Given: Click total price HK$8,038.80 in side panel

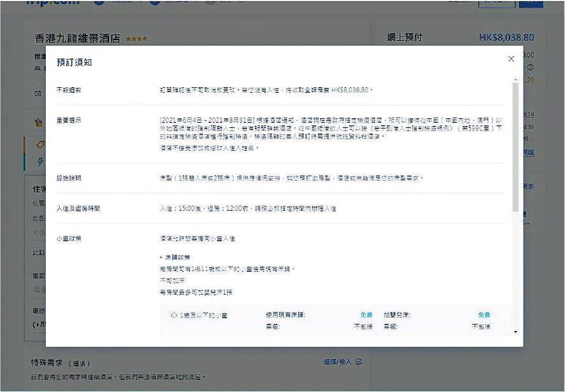Looking at the screenshot, I should click(506, 38).
